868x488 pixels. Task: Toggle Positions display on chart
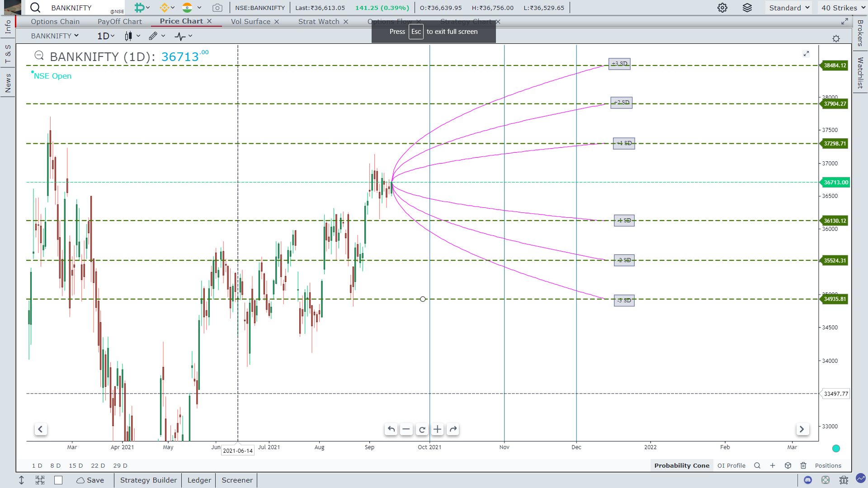[x=828, y=466]
